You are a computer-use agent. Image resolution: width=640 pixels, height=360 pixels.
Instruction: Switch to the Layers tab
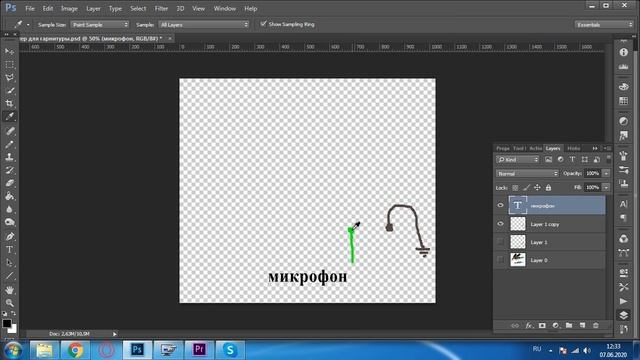(x=553, y=148)
